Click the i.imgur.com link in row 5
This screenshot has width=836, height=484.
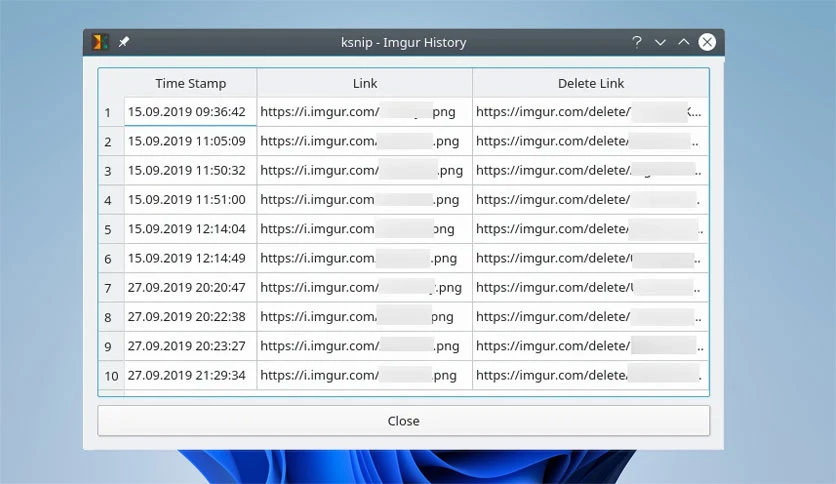[x=365, y=229]
